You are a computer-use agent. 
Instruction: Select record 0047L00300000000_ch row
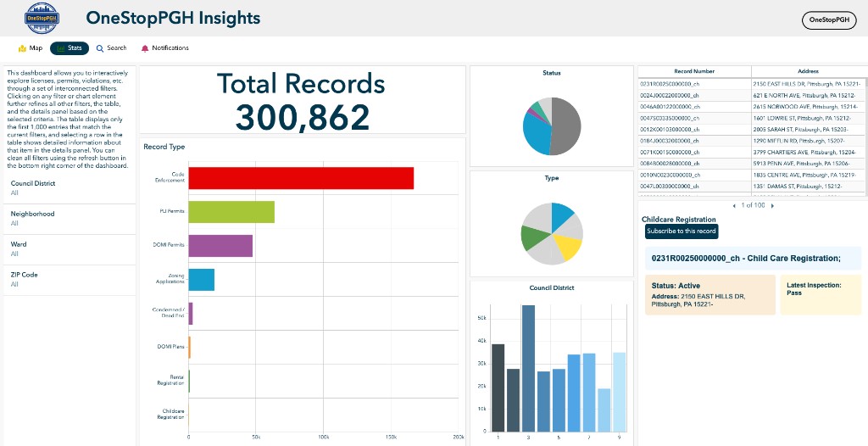(753, 187)
